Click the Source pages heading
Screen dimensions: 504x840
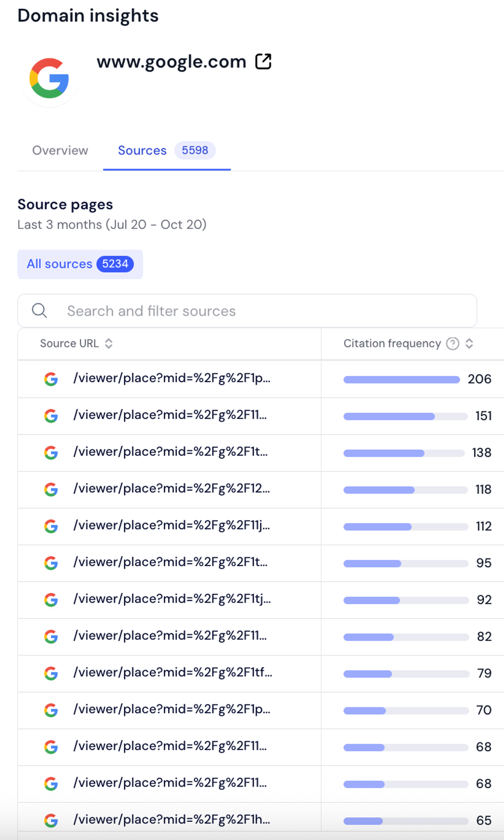coord(65,204)
